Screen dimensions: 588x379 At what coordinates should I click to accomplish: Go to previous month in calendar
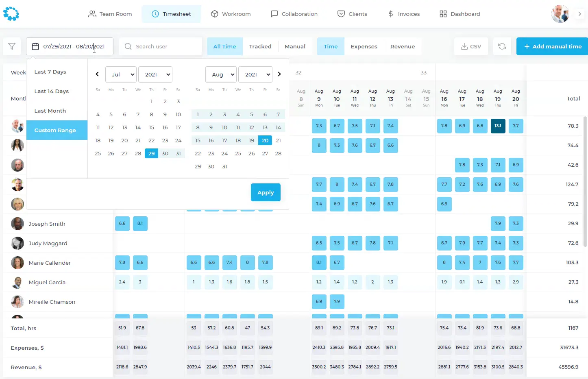coord(97,74)
